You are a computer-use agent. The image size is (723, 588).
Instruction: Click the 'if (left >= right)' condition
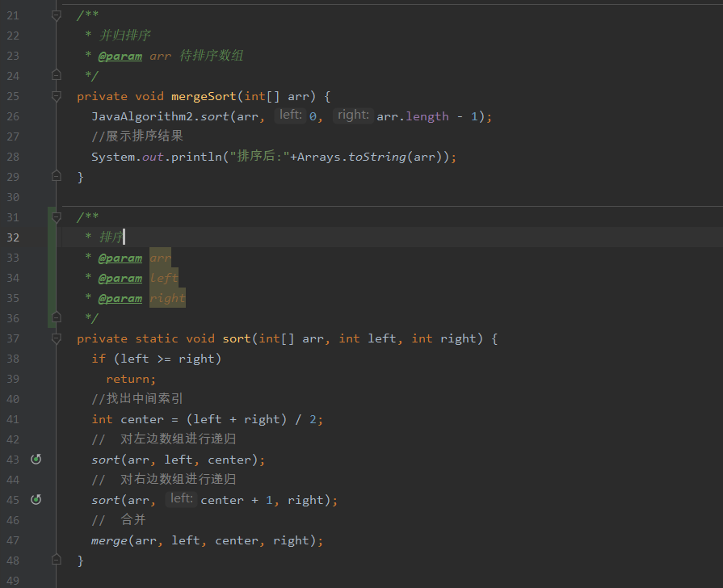(156, 359)
